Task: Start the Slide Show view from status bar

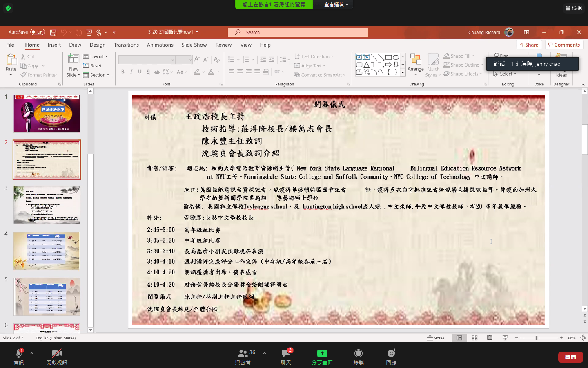Action: pos(505,338)
